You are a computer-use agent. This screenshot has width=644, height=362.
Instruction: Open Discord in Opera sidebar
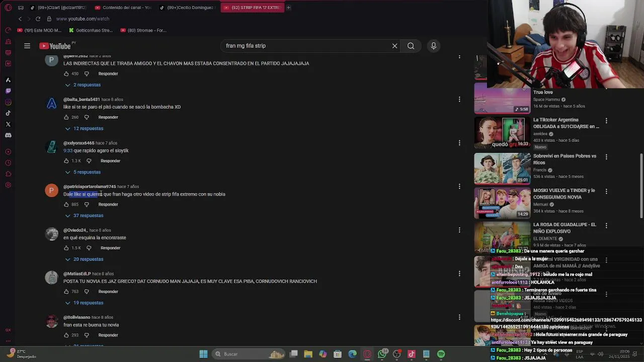(x=8, y=135)
